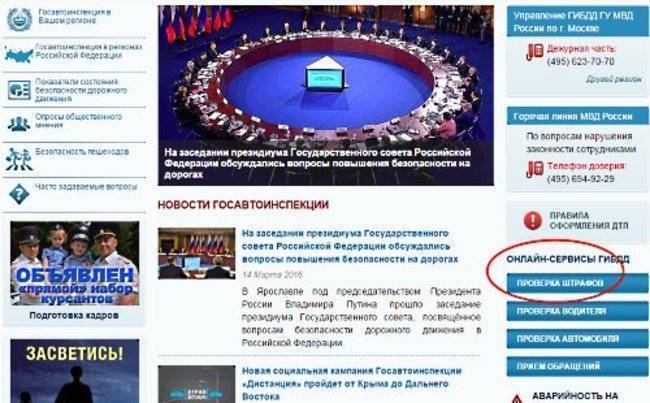650x403 pixels.
Task: Click the phone icon beside Телефон доверия
Action: point(535,169)
